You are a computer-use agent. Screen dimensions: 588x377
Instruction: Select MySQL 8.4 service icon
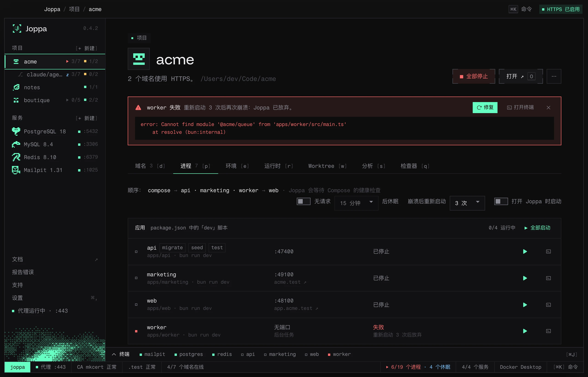16,144
